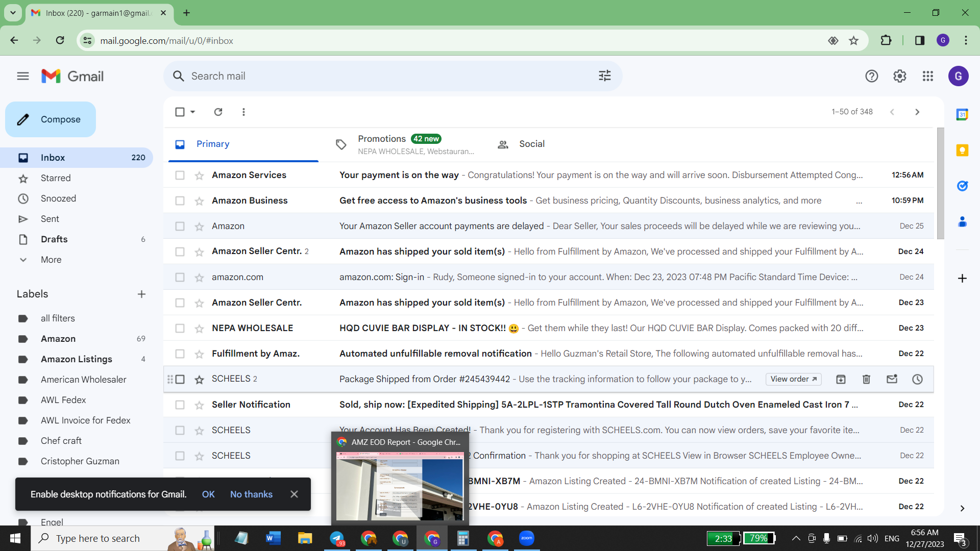This screenshot has width=980, height=551.
Task: Open the Snoozed folder
Action: [58, 198]
